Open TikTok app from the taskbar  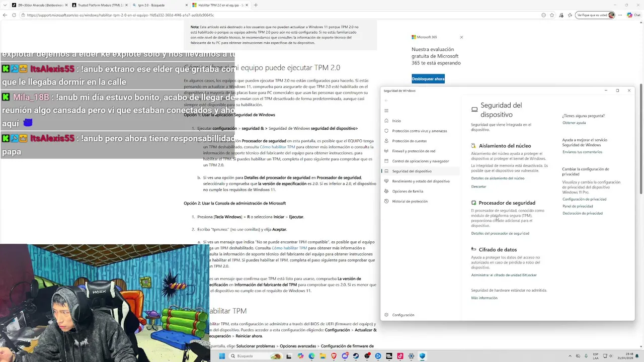pos(400,356)
